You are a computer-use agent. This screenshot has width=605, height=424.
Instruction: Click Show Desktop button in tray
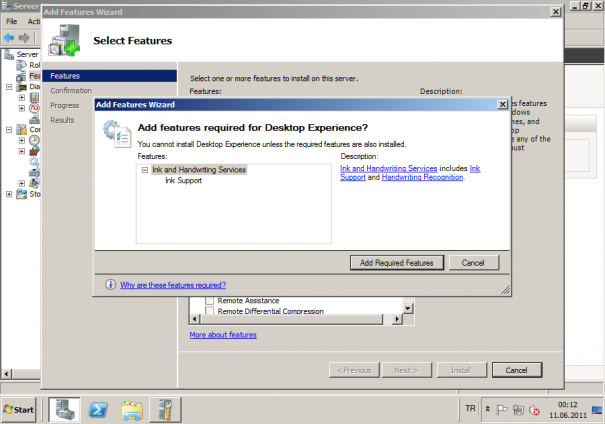pos(597,410)
